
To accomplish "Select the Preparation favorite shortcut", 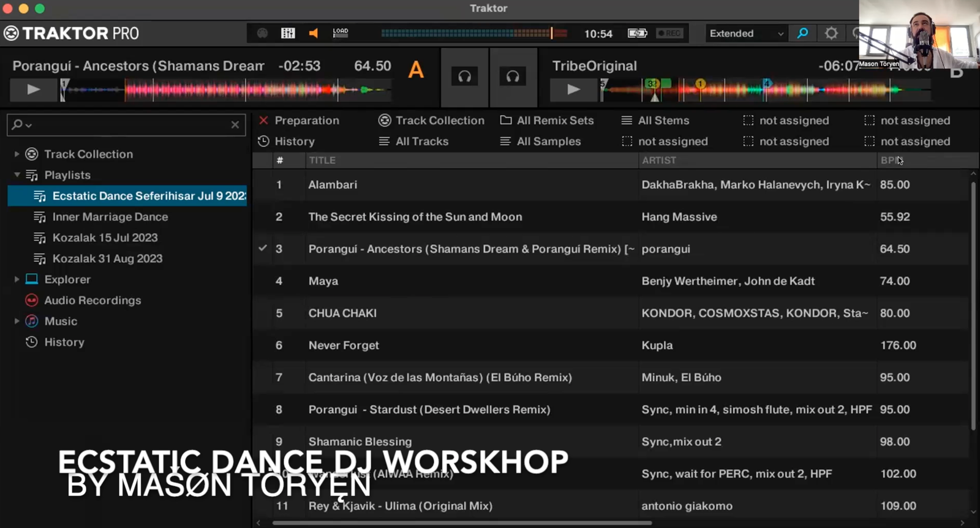I will point(306,121).
